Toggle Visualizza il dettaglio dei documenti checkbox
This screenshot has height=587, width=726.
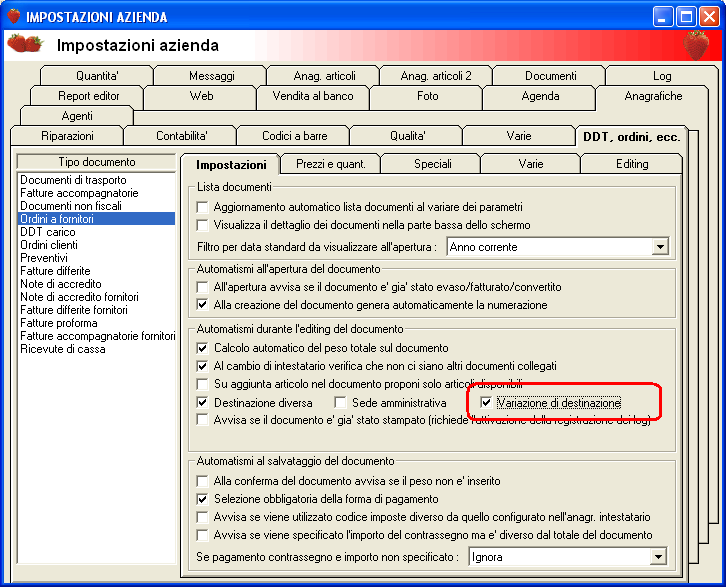click(x=202, y=225)
